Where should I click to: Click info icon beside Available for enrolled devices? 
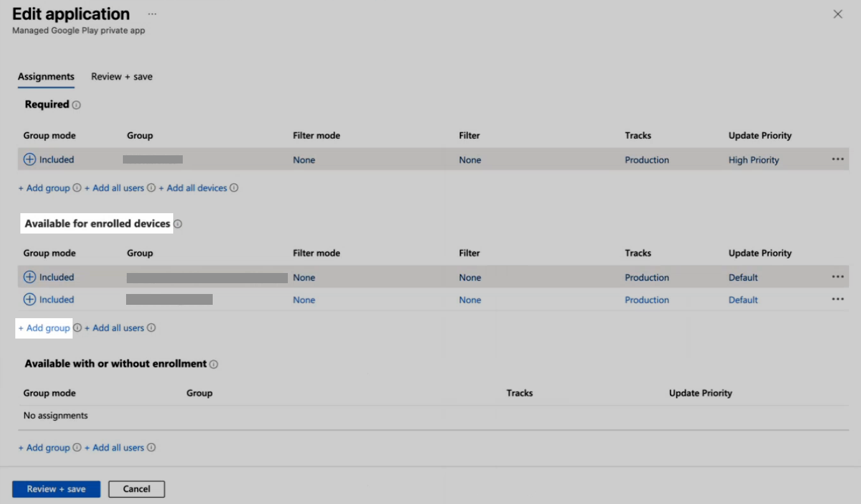178,224
